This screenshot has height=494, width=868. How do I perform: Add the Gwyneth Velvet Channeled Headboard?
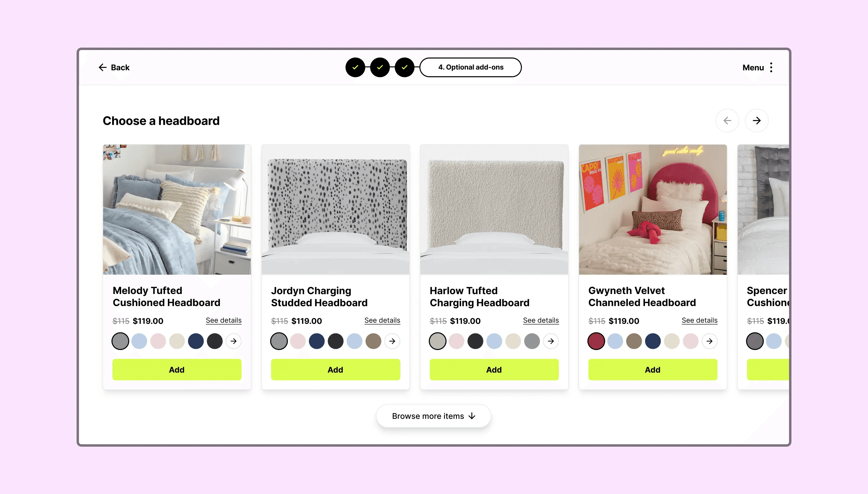653,370
